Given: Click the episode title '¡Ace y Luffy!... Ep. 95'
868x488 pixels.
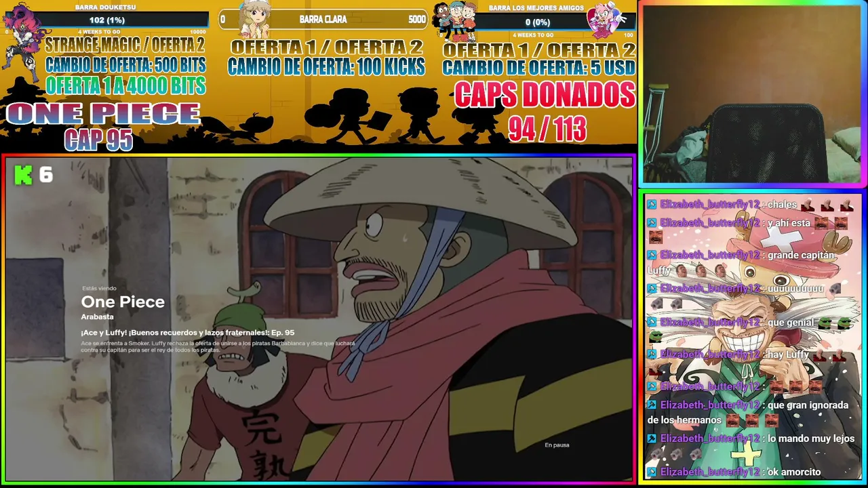Looking at the screenshot, I should pyautogui.click(x=188, y=333).
